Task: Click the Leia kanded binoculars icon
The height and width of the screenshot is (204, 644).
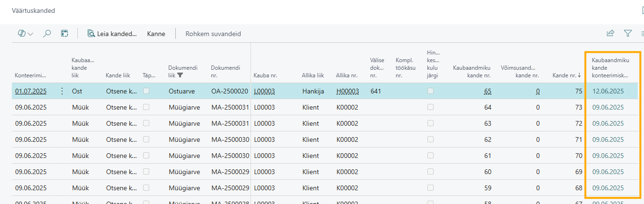Action: point(91,34)
